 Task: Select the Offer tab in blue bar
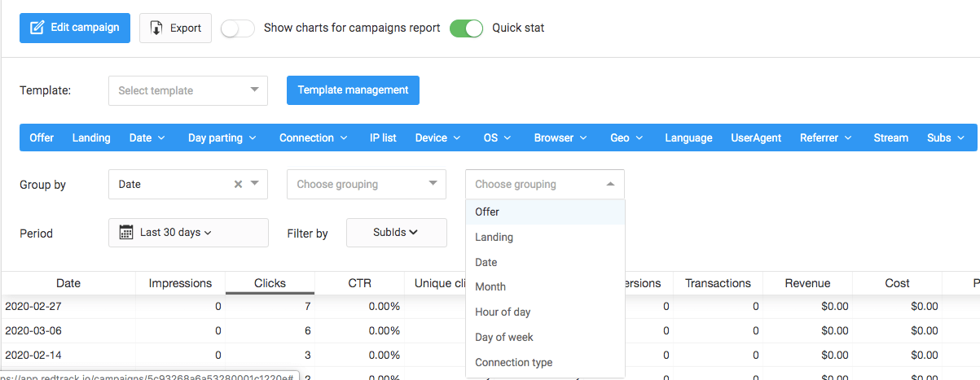(42, 138)
